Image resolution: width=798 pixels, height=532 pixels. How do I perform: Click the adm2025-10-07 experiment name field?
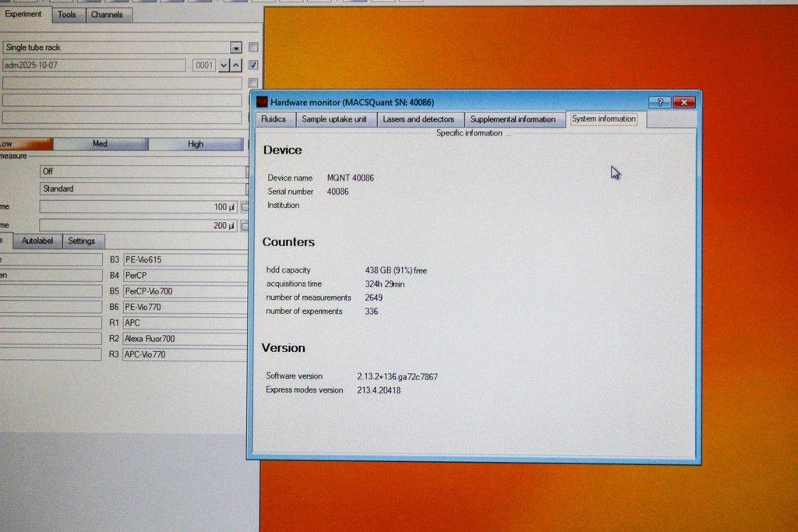(x=94, y=65)
